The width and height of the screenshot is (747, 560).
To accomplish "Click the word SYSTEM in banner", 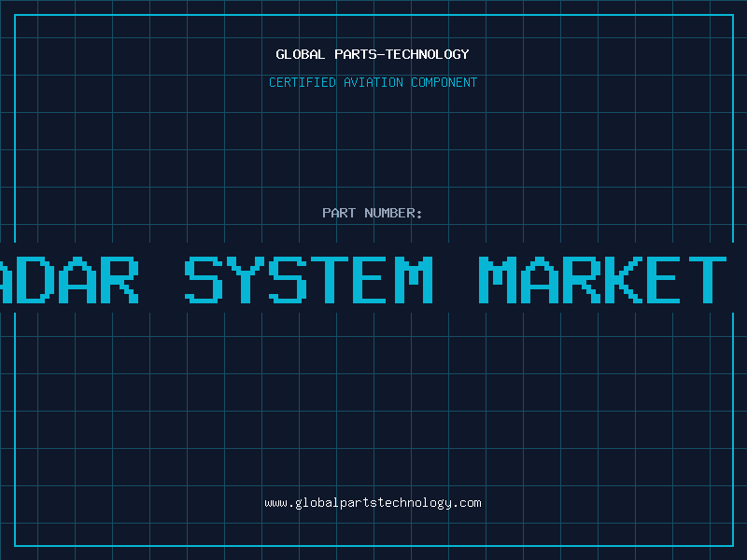I will (308, 280).
